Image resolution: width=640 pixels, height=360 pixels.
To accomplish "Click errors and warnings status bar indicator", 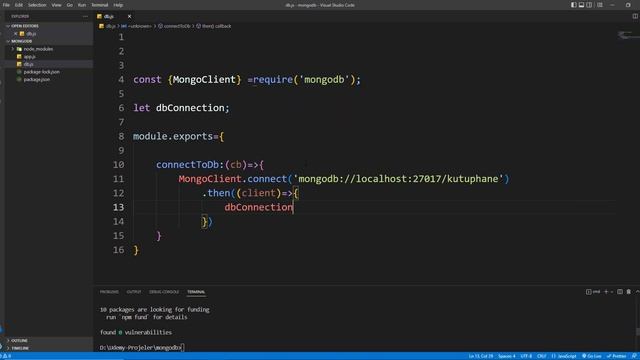I will tap(6, 356).
